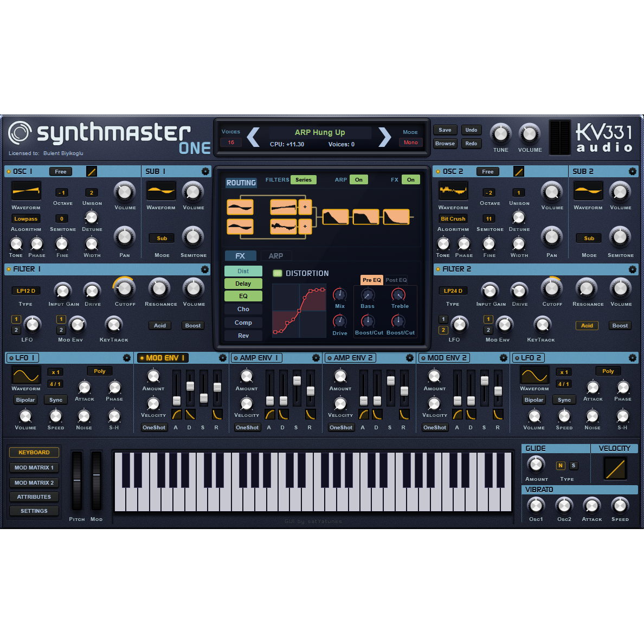Image resolution: width=644 pixels, height=644 pixels.
Task: Open the LP12 D filter type selector
Action: (x=25, y=291)
